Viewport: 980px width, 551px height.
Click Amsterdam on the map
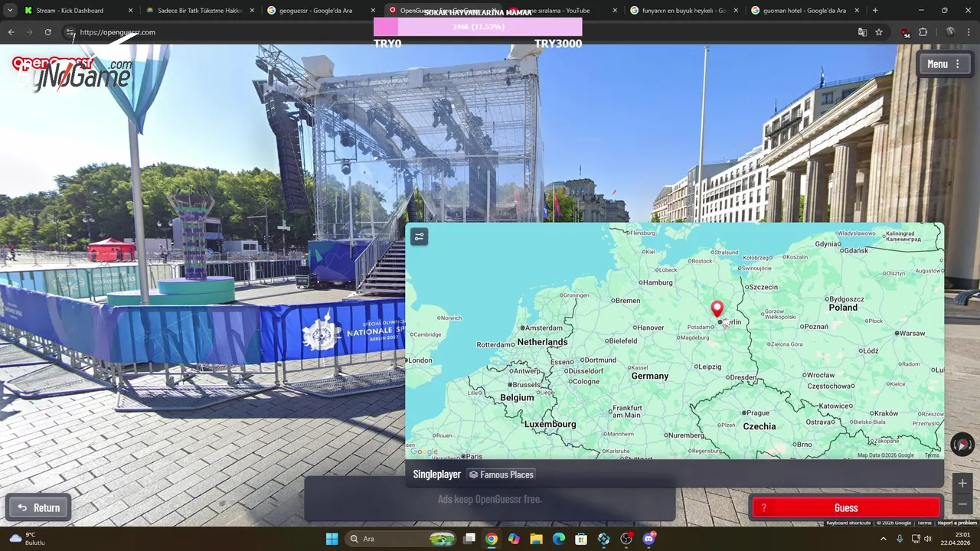click(543, 328)
